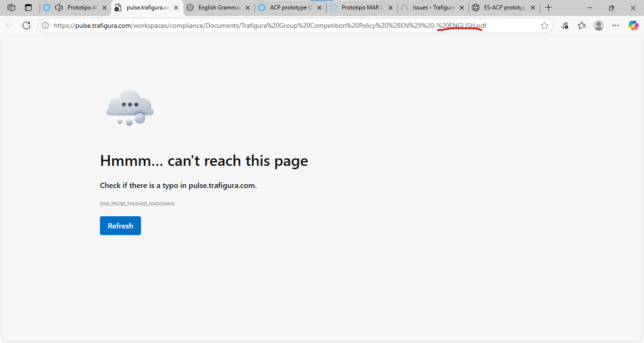This screenshot has width=644, height=343.
Task: Open the media control icon in toolbar
Action: (565, 25)
